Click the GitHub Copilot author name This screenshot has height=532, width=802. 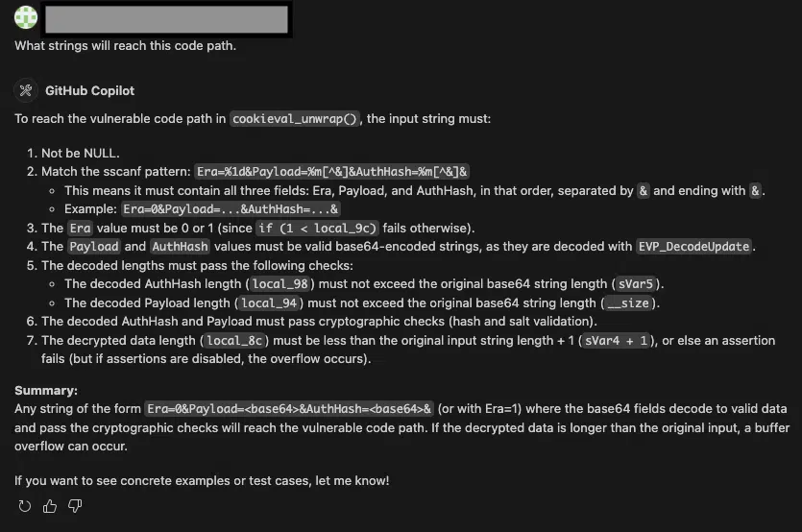89,90
